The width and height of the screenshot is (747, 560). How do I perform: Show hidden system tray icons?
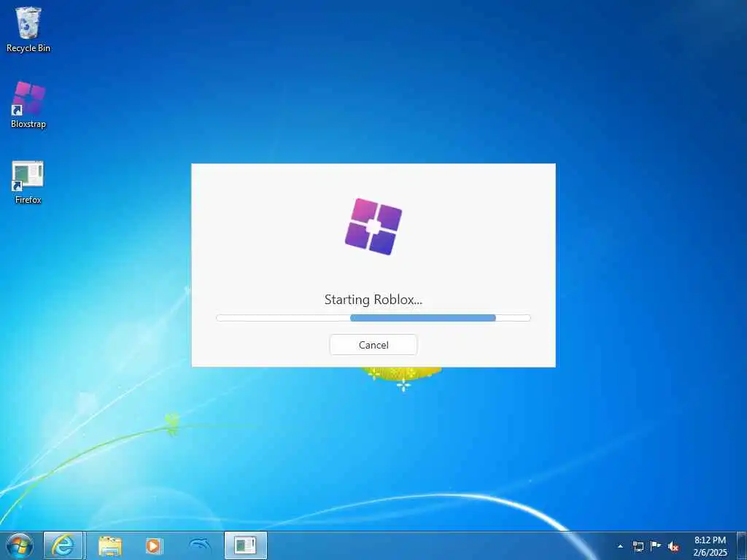[620, 547]
